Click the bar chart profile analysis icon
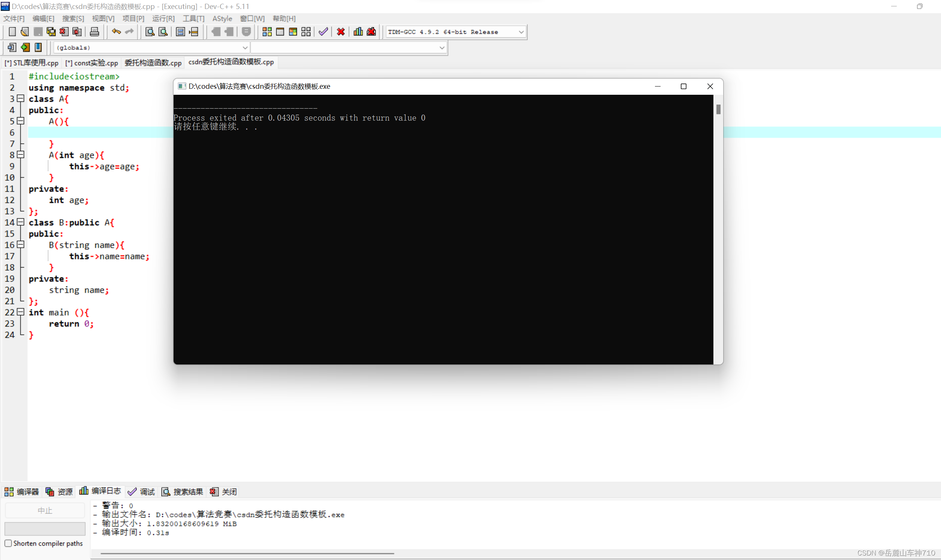941x560 pixels. coord(358,32)
